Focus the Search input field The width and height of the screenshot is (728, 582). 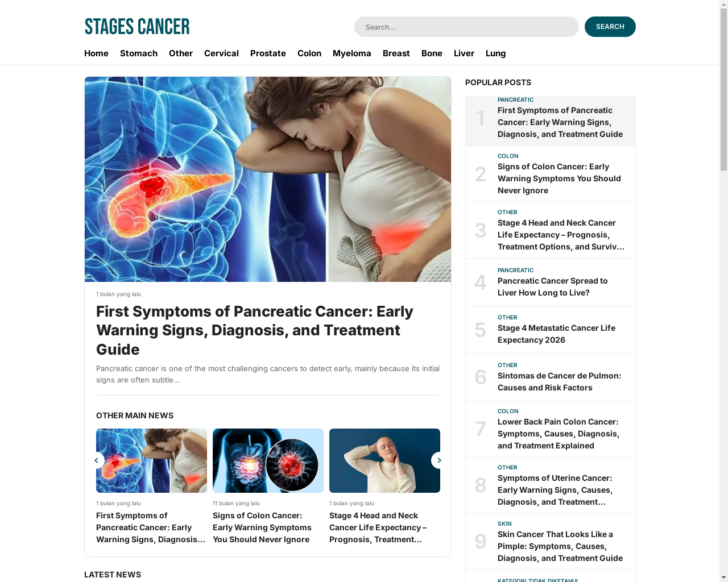(466, 27)
